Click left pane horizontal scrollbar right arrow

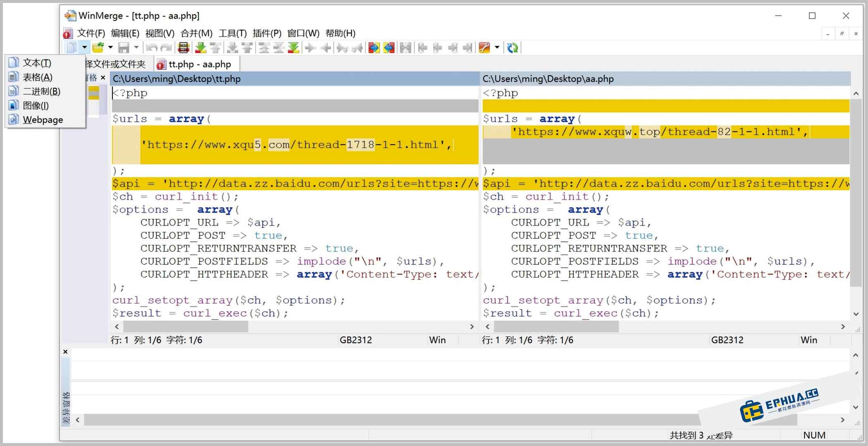[x=472, y=327]
